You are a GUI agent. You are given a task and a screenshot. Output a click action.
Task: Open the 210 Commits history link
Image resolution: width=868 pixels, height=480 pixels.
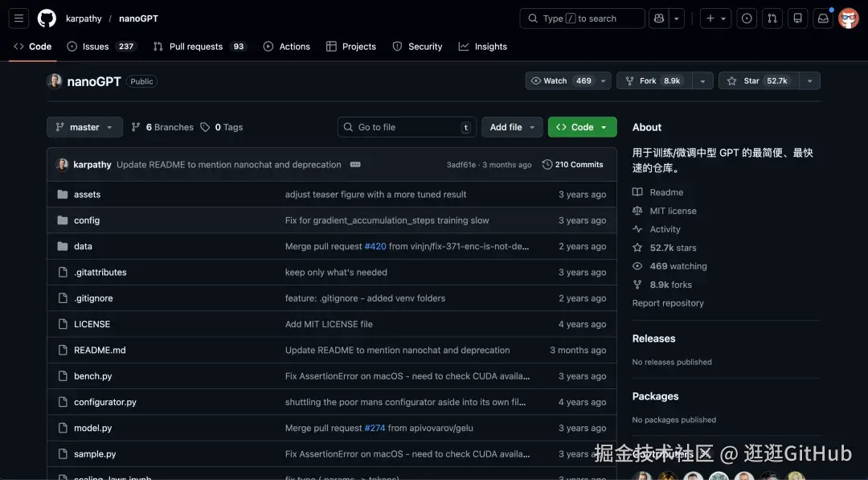click(572, 165)
